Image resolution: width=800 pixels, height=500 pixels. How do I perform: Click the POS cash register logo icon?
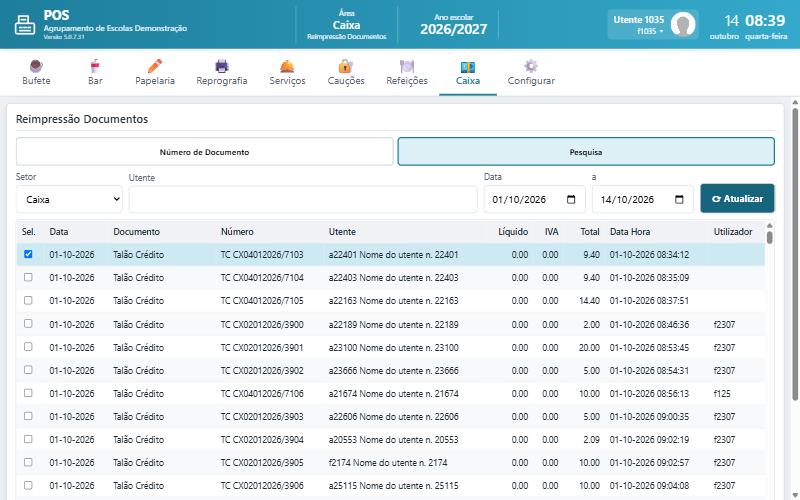(x=24, y=24)
